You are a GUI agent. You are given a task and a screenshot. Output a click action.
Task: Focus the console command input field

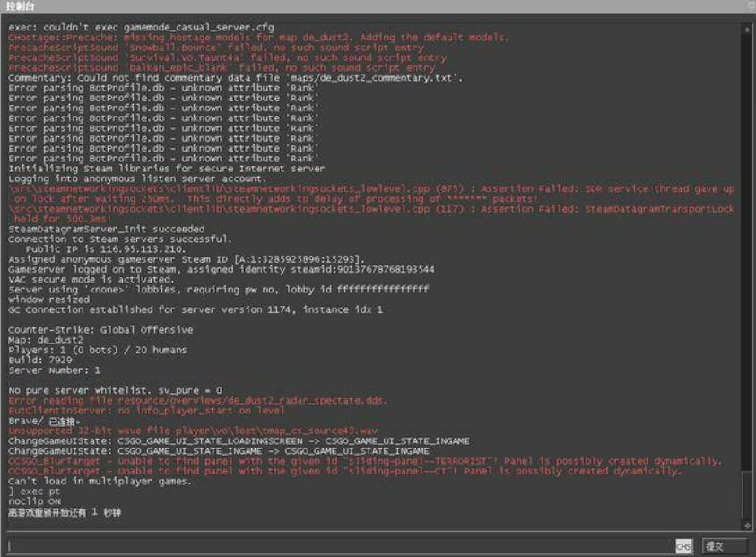pos(339,546)
